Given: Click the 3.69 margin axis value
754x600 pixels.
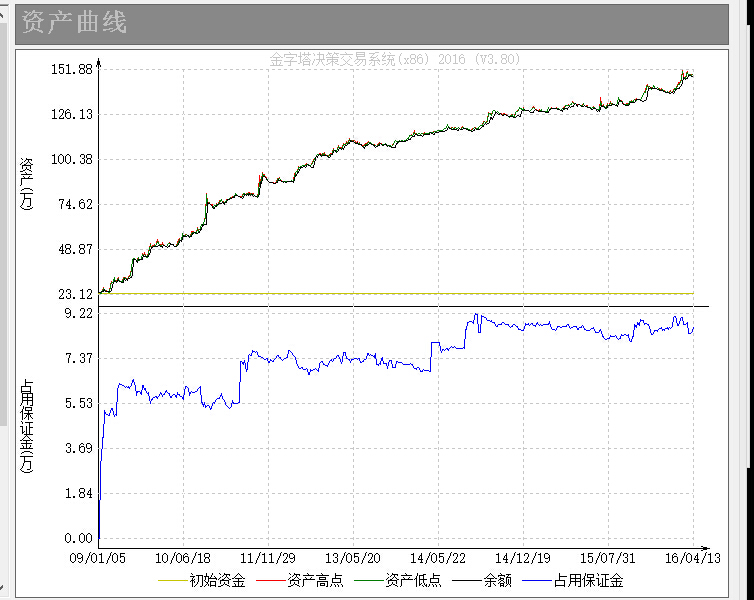Looking at the screenshot, I should tap(78, 448).
